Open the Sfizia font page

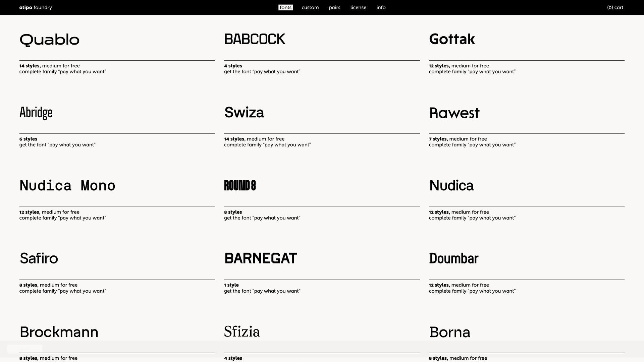click(x=242, y=331)
